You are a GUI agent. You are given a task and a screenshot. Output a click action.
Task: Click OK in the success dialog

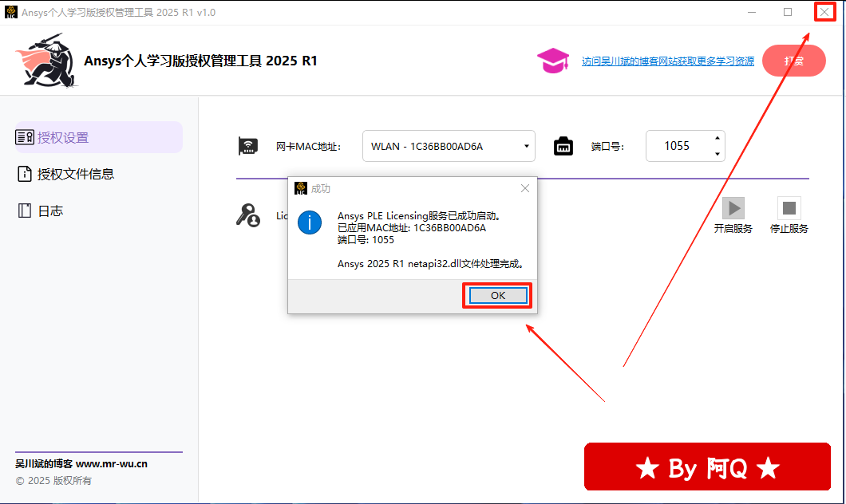498,295
